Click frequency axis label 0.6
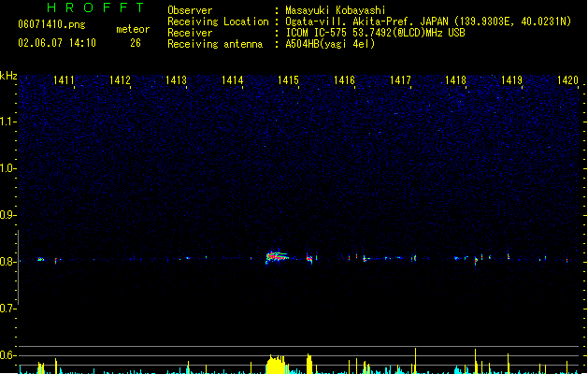 [x=7, y=355]
